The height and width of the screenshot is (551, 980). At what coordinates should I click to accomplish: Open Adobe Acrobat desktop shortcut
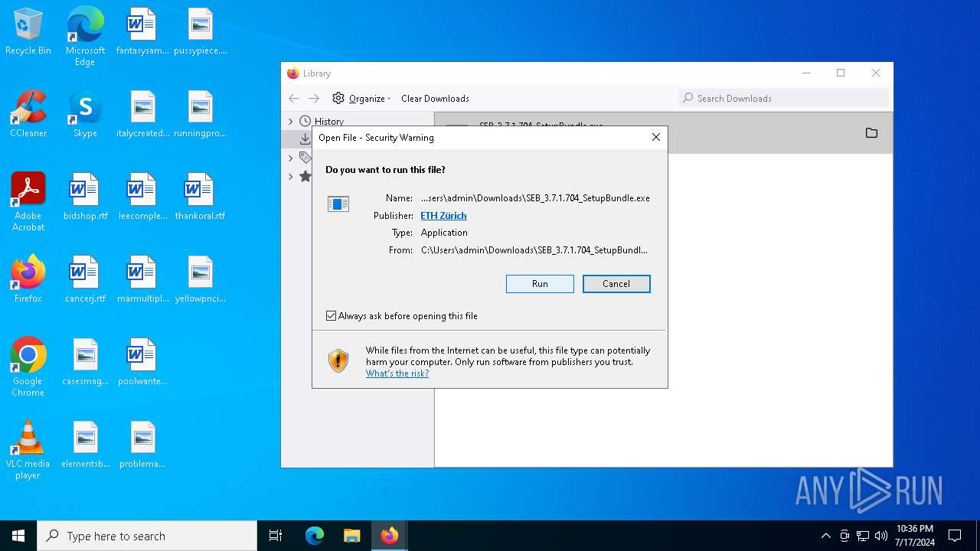(28, 202)
